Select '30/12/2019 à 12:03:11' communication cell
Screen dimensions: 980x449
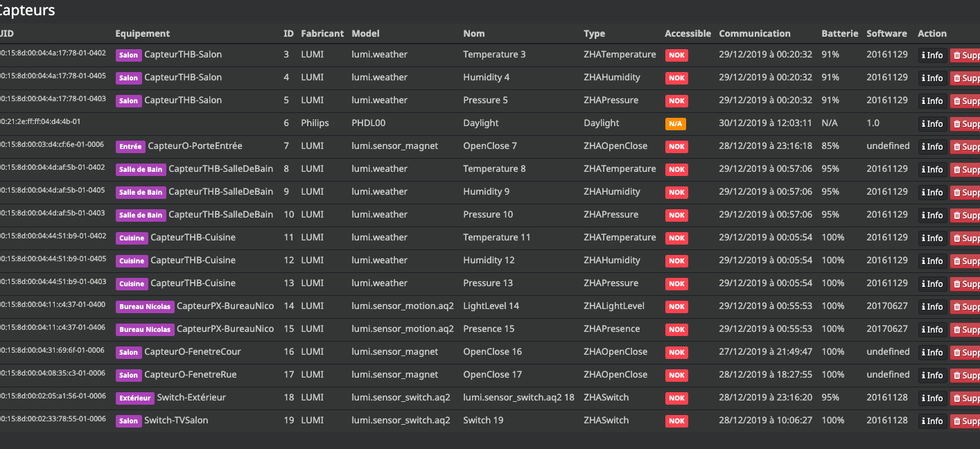coord(766,123)
